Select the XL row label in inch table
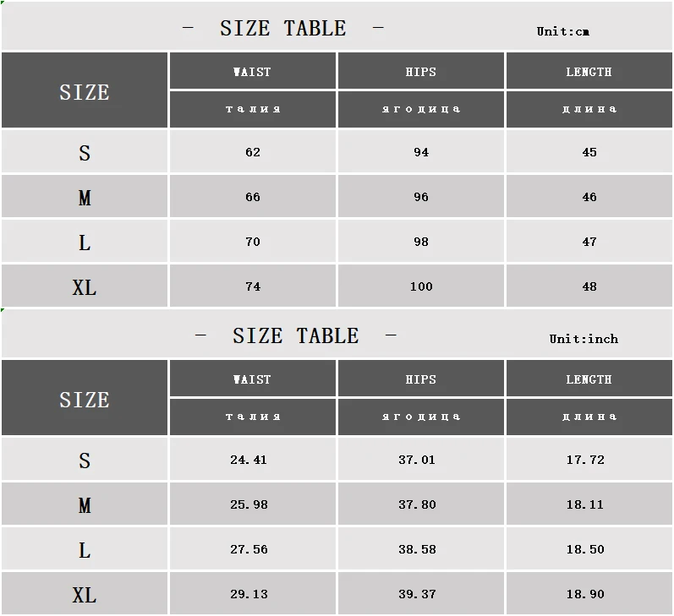The width and height of the screenshot is (674, 616). click(x=85, y=595)
